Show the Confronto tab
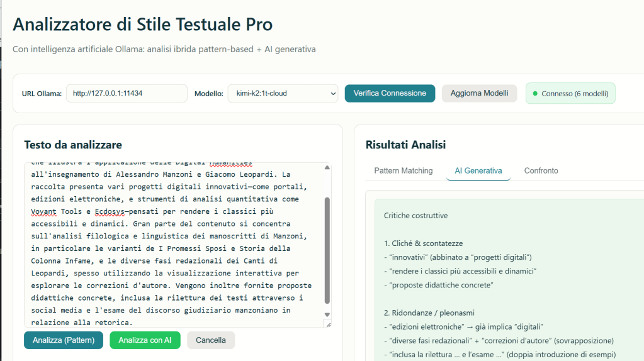Screen dimensions: 644x361 click(x=541, y=170)
